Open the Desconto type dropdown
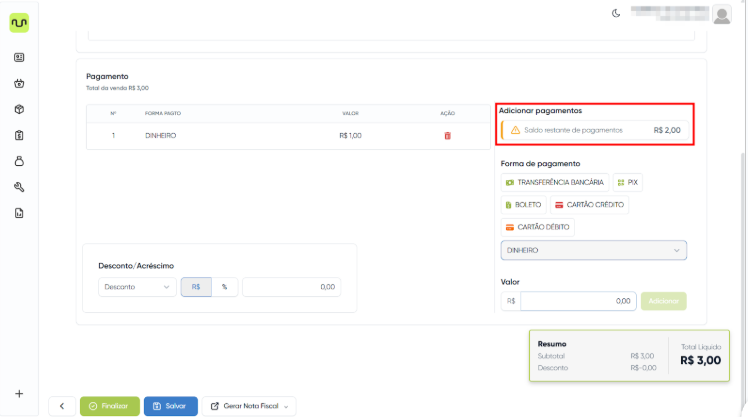Screen dimensions: 748x417 click(136, 287)
